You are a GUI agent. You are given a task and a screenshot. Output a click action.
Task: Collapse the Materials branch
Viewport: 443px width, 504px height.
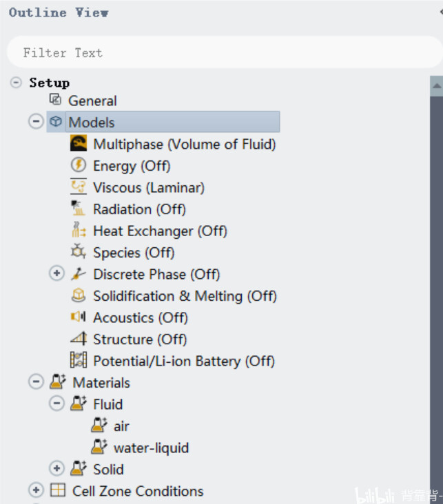(x=36, y=382)
